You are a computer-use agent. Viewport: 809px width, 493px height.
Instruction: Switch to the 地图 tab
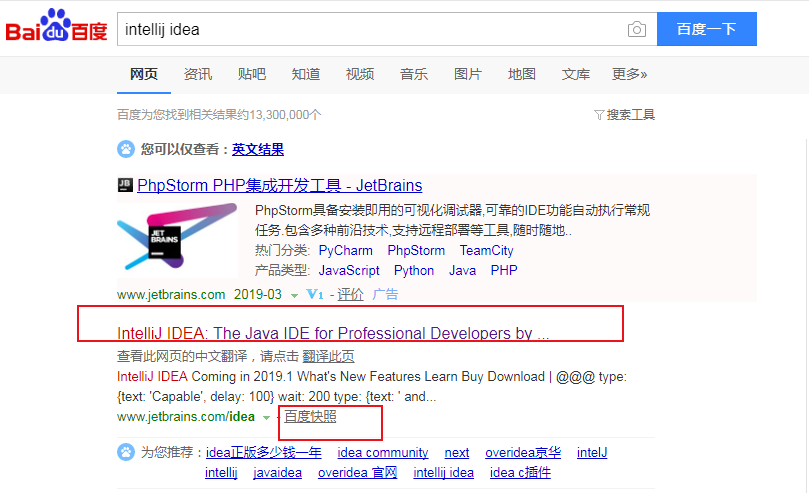point(522,74)
